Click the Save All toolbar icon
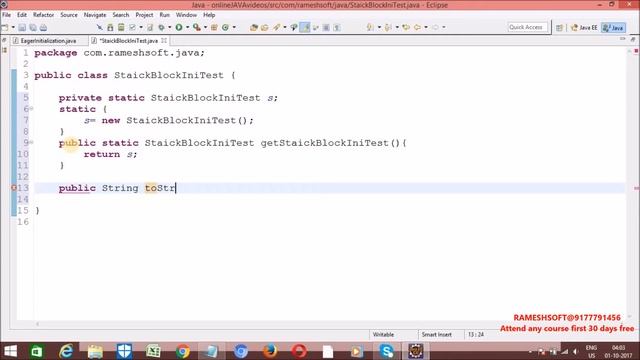The width and height of the screenshot is (640, 360). [33, 27]
